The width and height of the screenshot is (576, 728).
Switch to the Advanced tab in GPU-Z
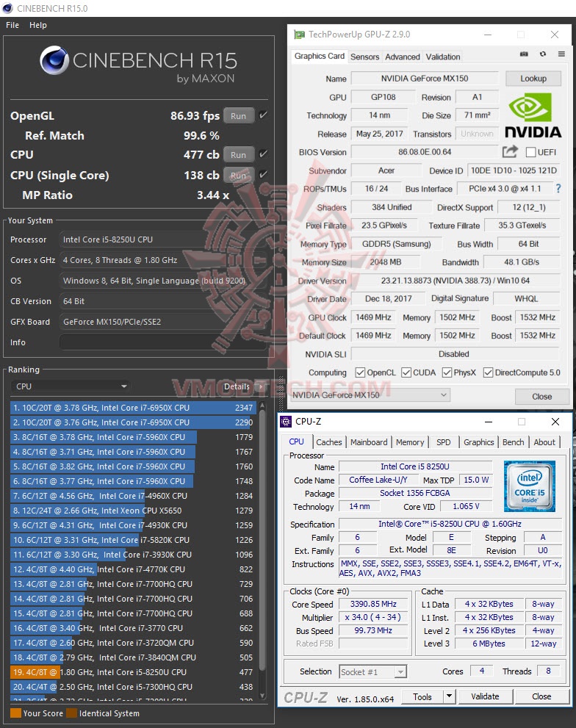pos(403,57)
